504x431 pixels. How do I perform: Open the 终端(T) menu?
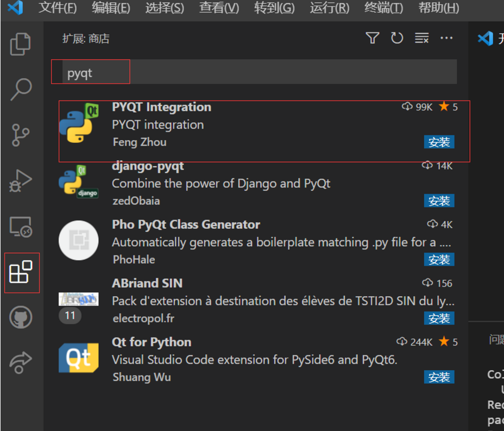tap(383, 8)
